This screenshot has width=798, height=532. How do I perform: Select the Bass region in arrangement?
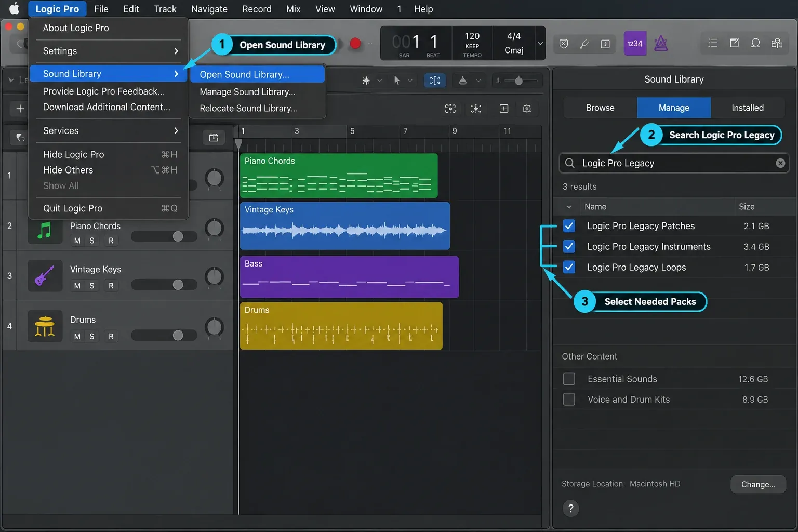349,277
